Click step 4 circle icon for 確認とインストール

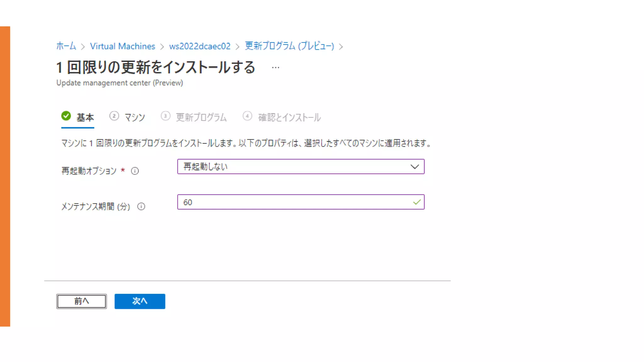[x=247, y=116]
